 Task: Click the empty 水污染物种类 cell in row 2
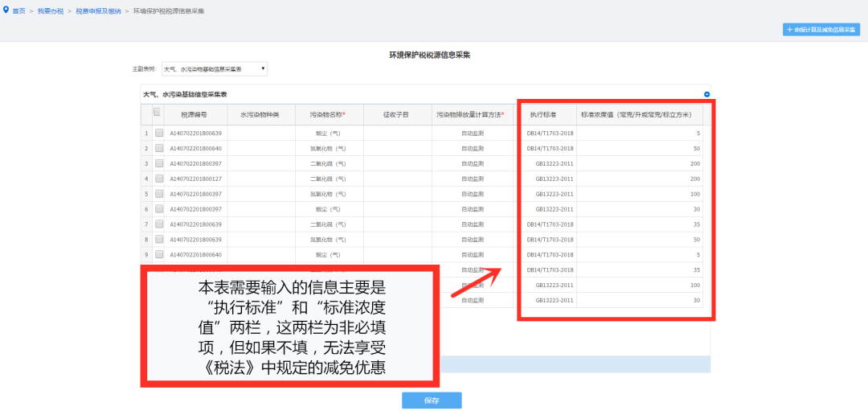pos(260,149)
